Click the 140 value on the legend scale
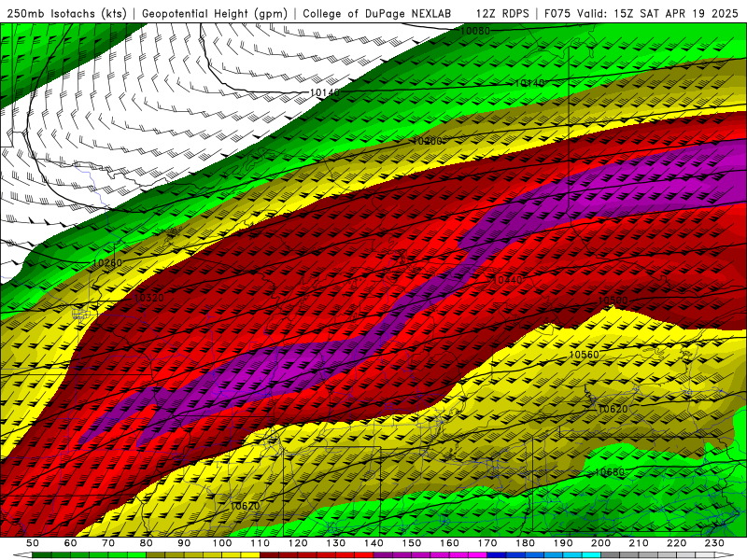This screenshot has width=747, height=560. tap(373, 543)
